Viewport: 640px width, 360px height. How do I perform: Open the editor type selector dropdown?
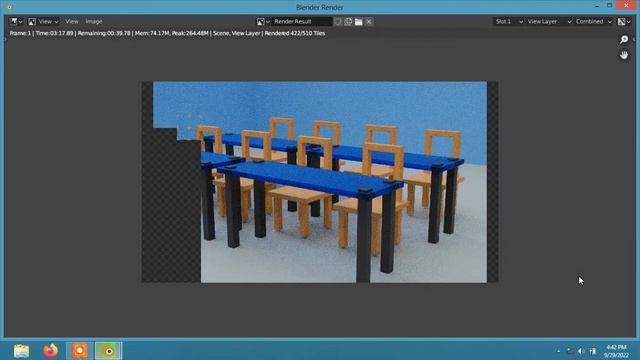tap(16, 21)
